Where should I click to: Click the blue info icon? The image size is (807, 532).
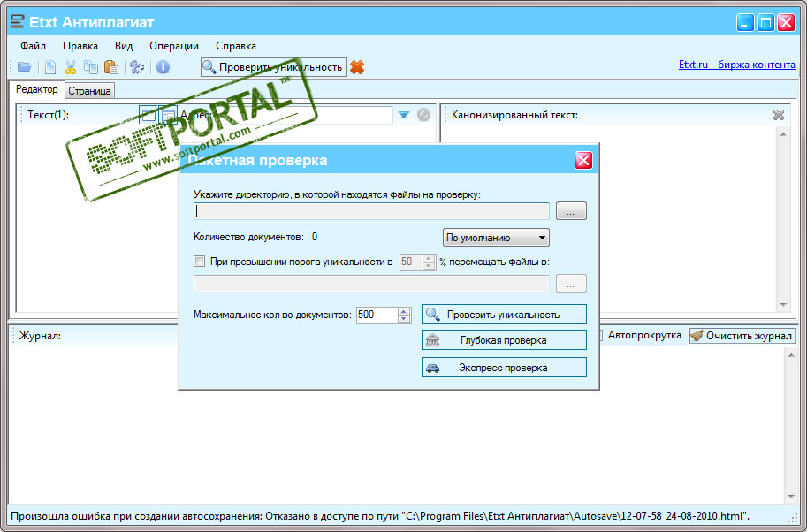coord(163,67)
